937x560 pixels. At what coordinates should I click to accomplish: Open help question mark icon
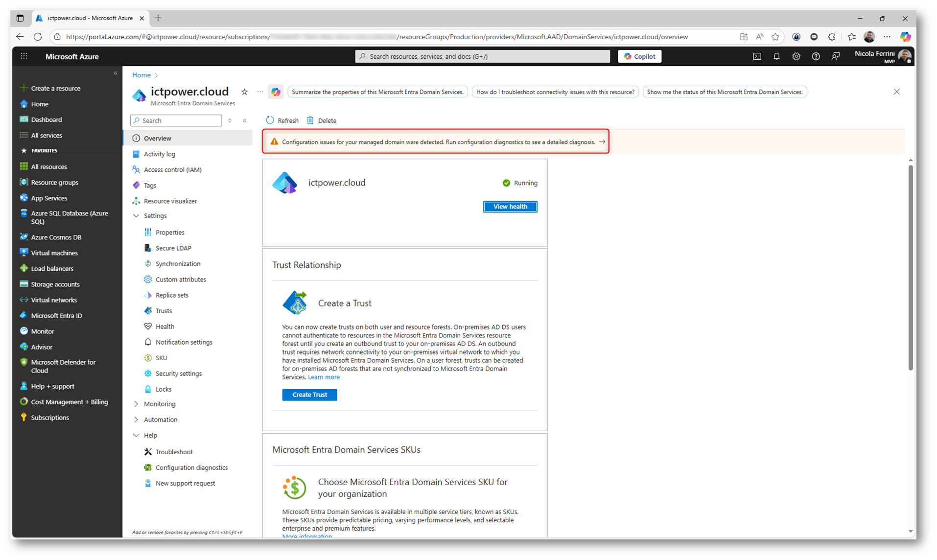tap(816, 56)
